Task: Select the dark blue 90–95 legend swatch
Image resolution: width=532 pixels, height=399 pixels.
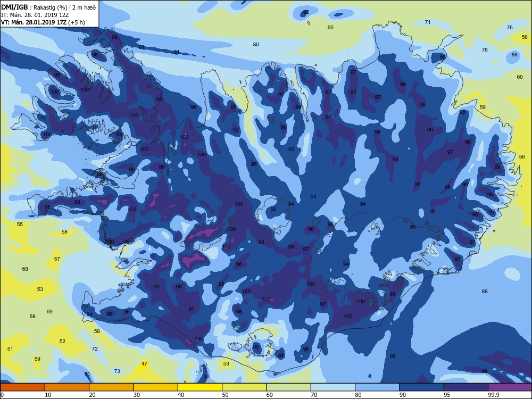Action: coord(422,387)
